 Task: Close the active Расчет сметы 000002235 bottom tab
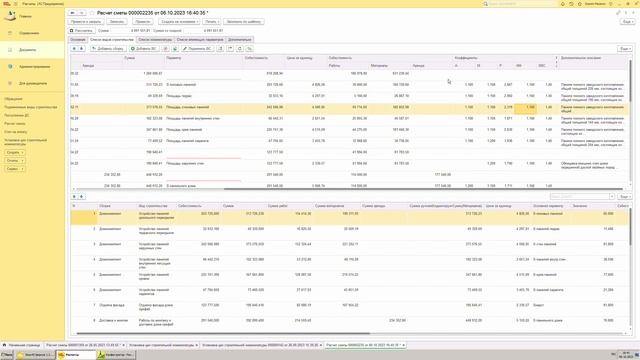click(x=403, y=345)
